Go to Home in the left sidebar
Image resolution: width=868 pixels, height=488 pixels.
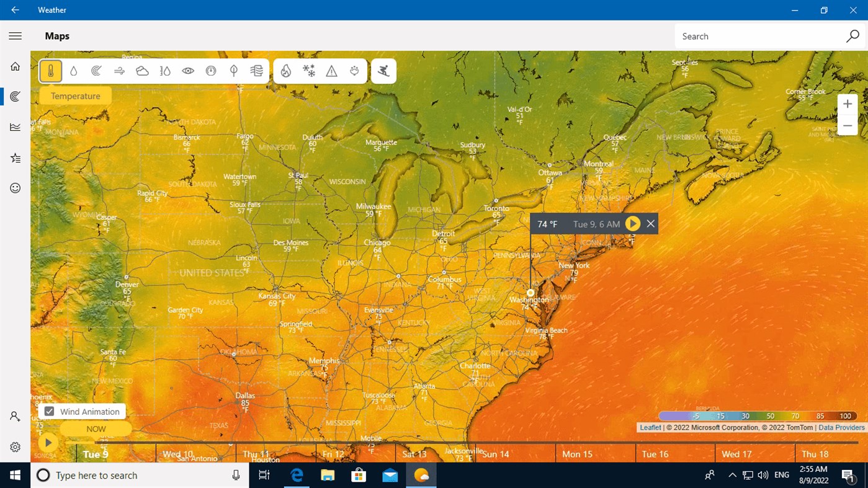tap(15, 66)
